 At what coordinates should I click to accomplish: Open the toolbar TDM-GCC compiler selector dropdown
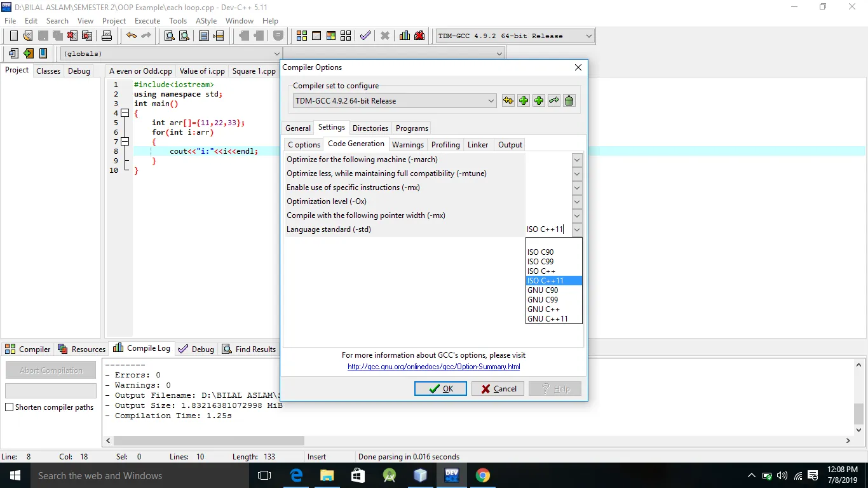click(x=588, y=36)
